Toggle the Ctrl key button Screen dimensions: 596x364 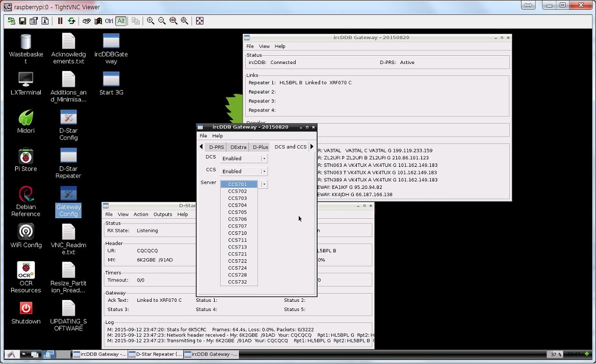click(109, 21)
